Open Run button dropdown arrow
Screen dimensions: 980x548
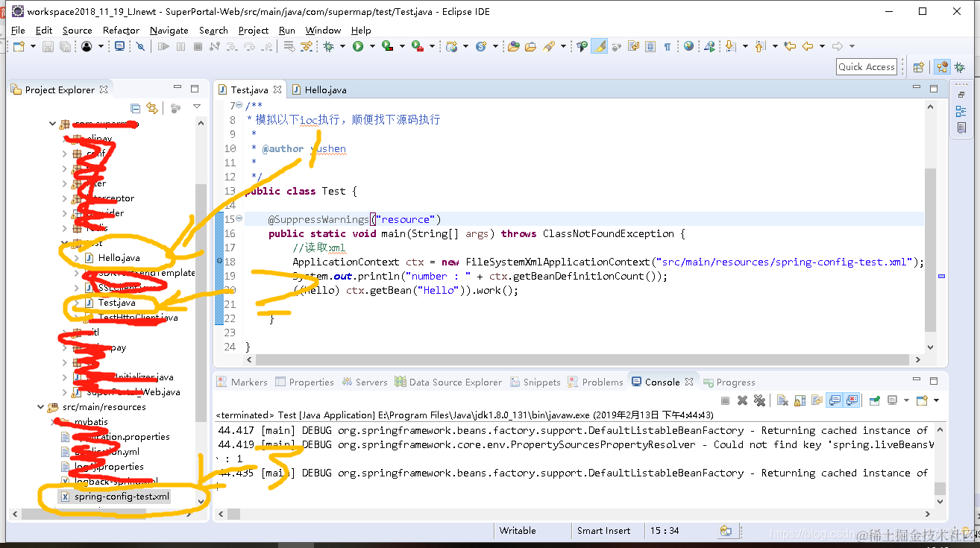point(372,46)
